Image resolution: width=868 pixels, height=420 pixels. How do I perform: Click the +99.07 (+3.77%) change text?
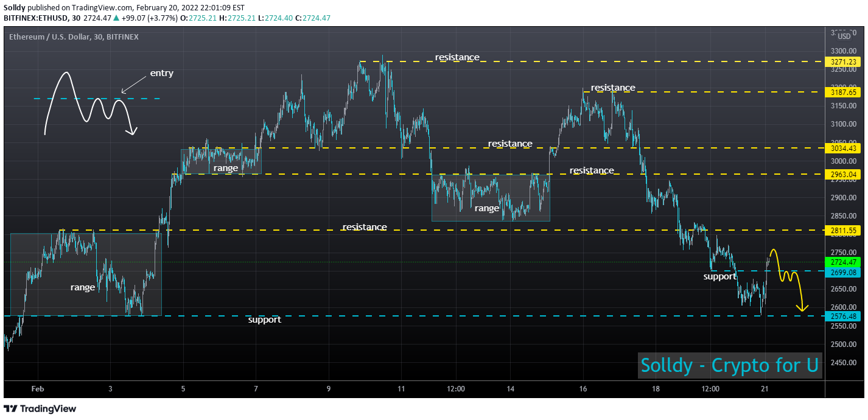(x=149, y=18)
